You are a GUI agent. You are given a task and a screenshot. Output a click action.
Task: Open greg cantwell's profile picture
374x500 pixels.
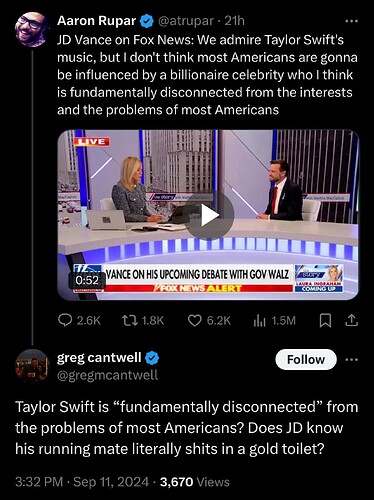tap(32, 366)
